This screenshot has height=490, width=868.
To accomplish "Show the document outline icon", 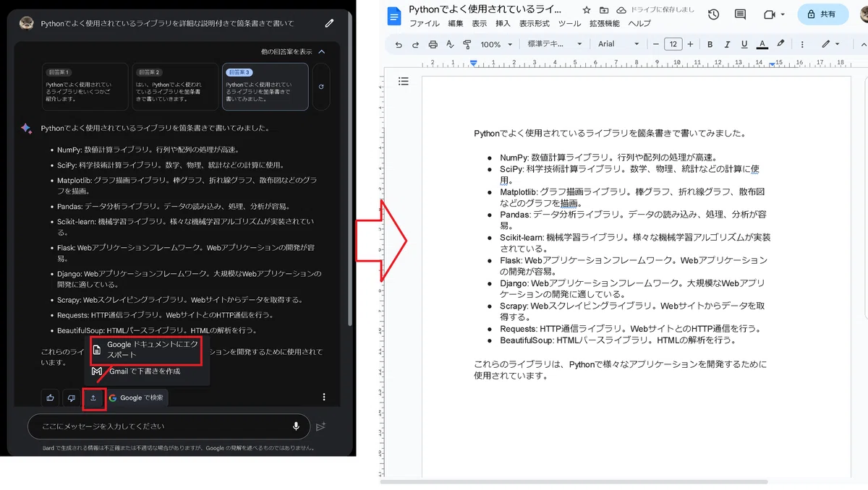I will point(404,81).
